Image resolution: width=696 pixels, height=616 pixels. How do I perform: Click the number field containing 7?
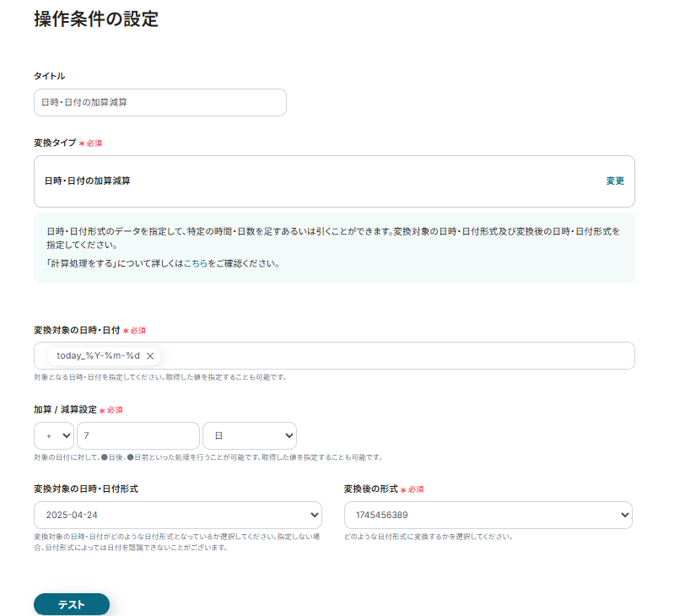(x=138, y=435)
